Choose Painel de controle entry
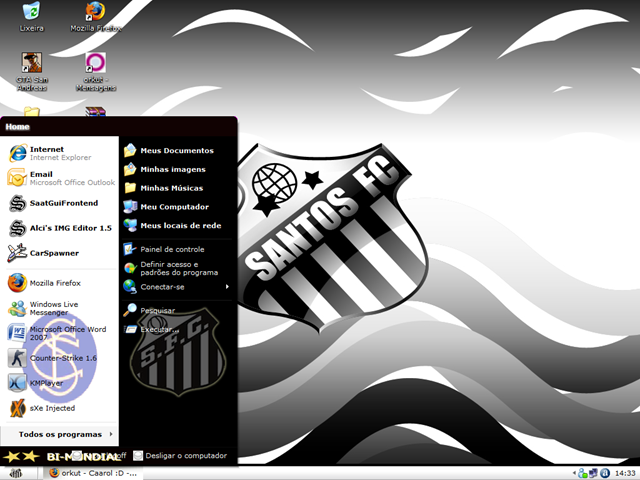The width and height of the screenshot is (640, 480). (x=177, y=249)
